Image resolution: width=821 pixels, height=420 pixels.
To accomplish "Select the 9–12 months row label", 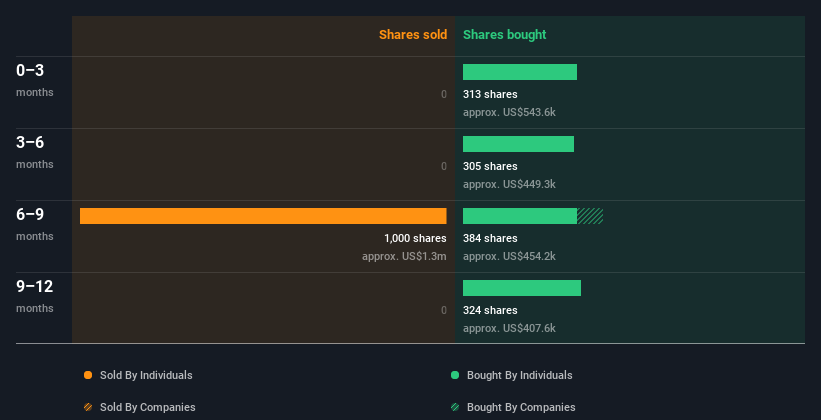I will pyautogui.click(x=35, y=296).
